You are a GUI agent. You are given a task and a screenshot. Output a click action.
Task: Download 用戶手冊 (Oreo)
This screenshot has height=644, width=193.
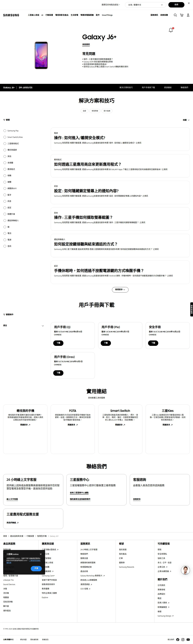click(58, 373)
